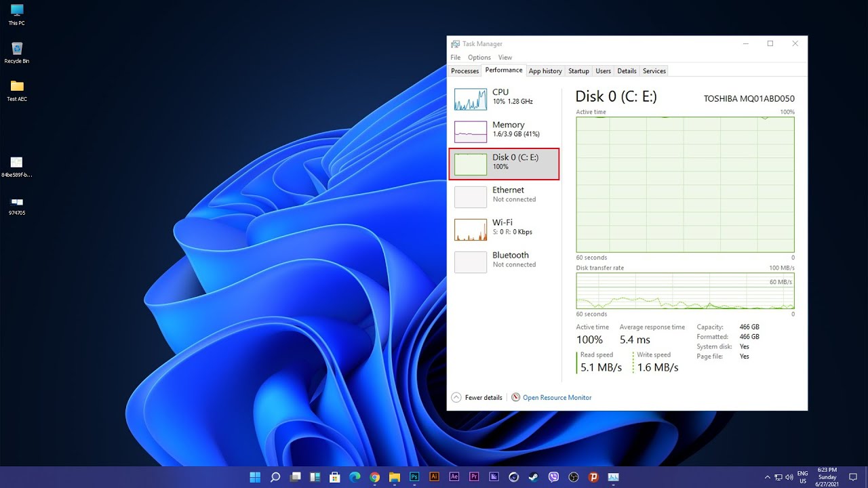Open Test AEC folder on desktop

[17, 91]
